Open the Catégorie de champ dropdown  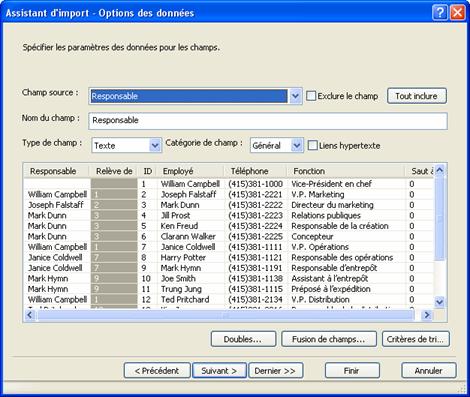296,145
